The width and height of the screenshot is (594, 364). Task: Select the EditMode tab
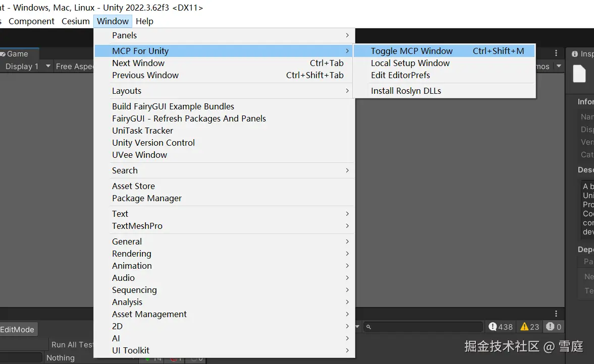click(x=18, y=330)
